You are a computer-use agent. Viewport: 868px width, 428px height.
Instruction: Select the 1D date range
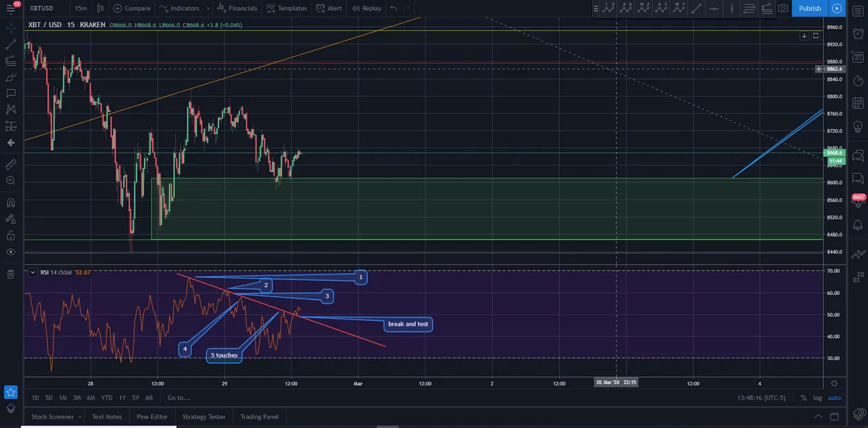click(35, 398)
